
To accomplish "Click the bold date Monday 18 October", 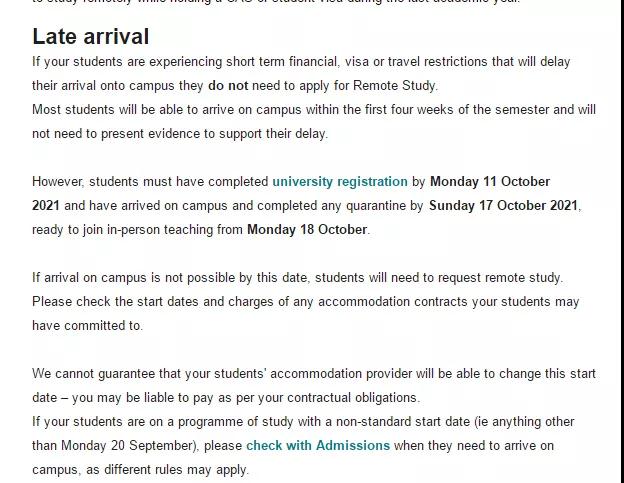I will click(x=307, y=230).
